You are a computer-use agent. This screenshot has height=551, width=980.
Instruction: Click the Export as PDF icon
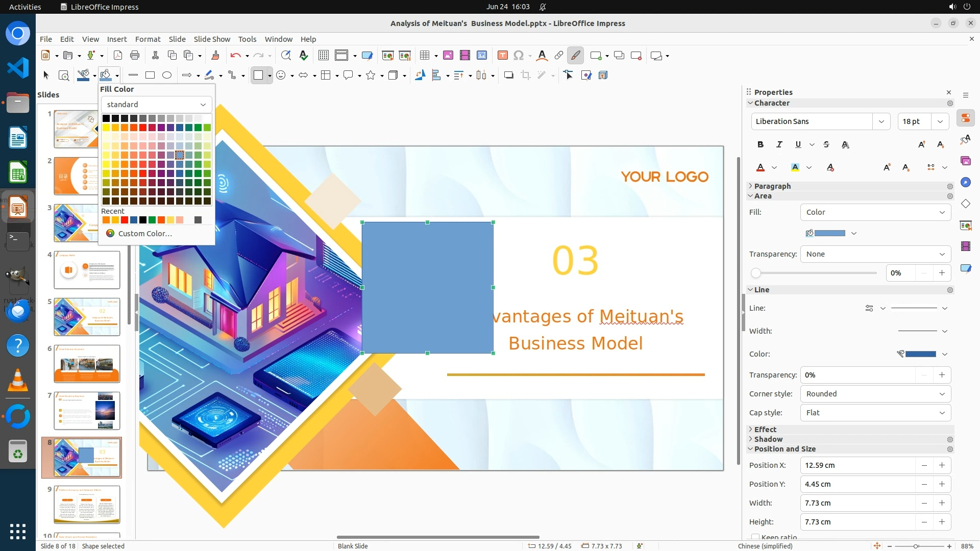pos(118,56)
